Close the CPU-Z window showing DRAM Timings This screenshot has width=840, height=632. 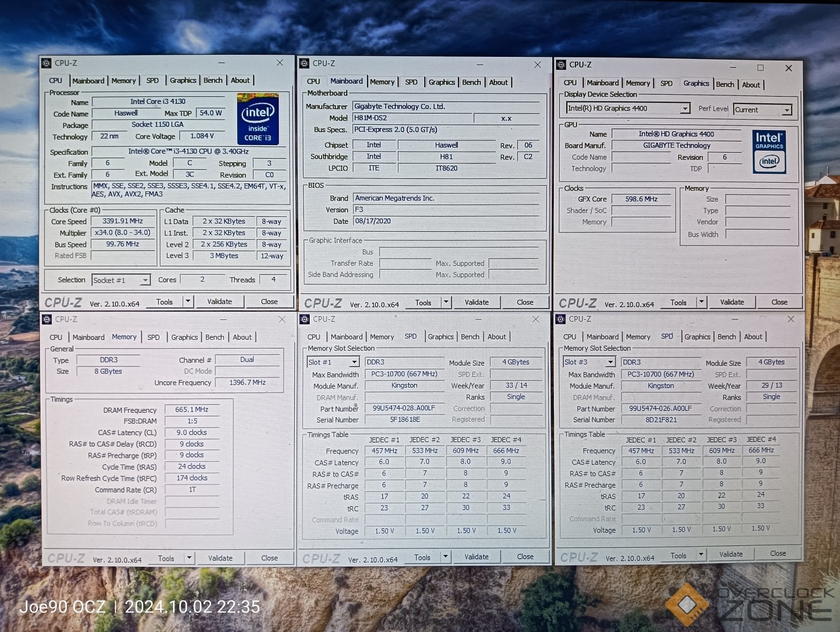[282, 320]
